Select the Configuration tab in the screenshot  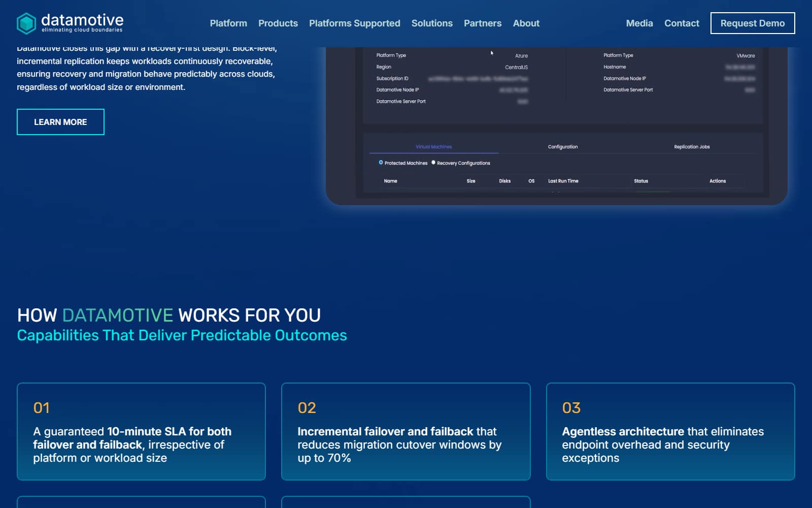coord(563,147)
